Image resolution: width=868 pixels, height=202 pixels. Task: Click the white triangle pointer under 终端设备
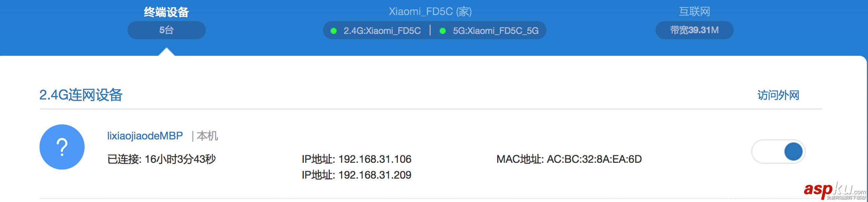166,52
